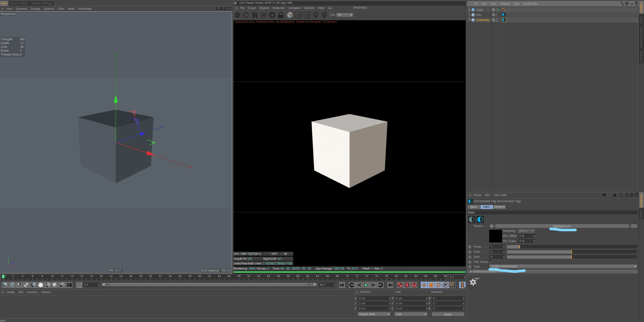
Task: Open the Chn channel dropdown
Action: click(345, 15)
